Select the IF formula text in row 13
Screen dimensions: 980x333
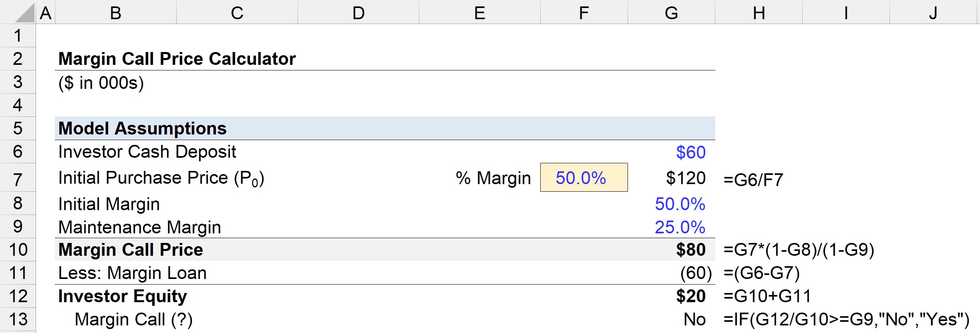click(846, 319)
